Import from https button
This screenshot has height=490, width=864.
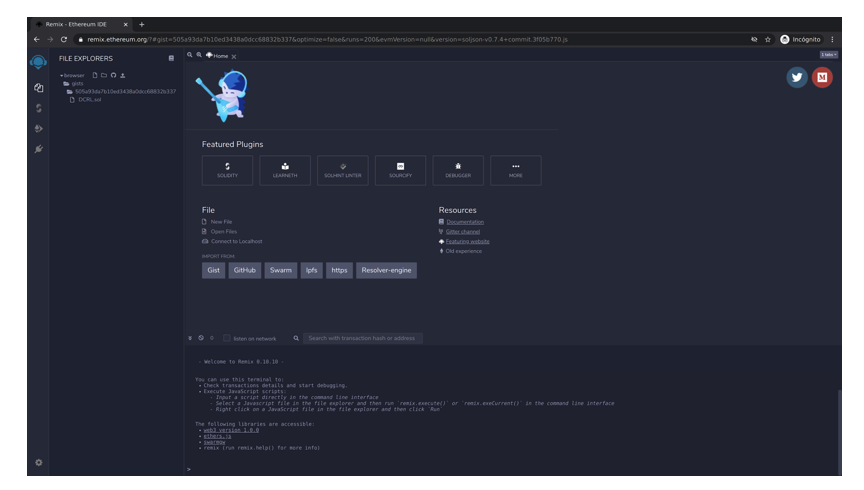[339, 270]
